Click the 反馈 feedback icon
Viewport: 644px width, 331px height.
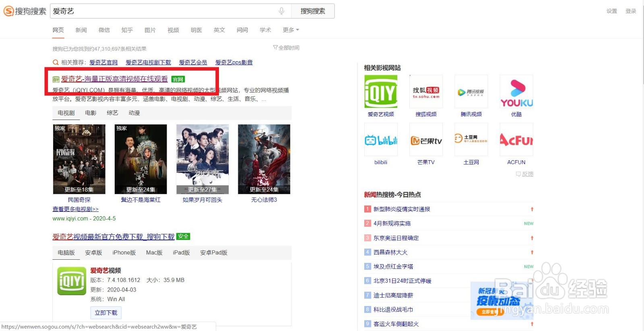[x=518, y=174]
